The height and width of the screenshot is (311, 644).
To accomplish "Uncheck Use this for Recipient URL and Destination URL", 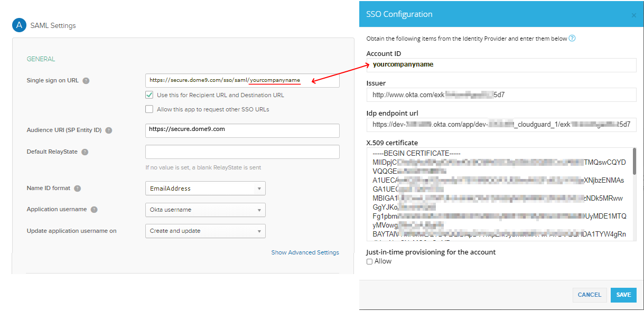I will click(148, 95).
